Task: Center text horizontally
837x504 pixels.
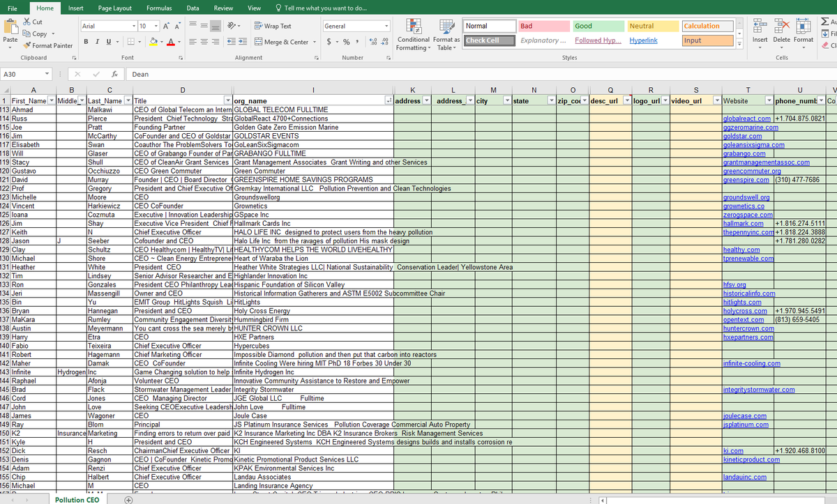Action: pos(204,42)
